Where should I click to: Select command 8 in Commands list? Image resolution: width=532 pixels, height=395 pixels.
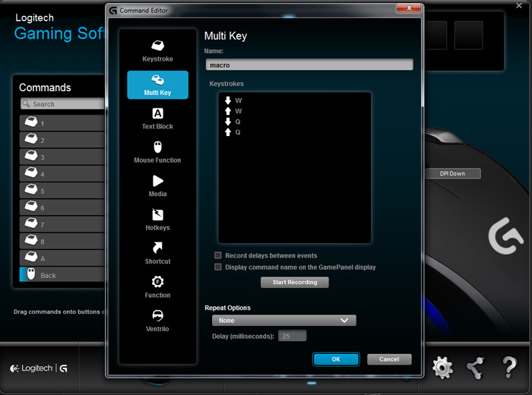click(62, 241)
